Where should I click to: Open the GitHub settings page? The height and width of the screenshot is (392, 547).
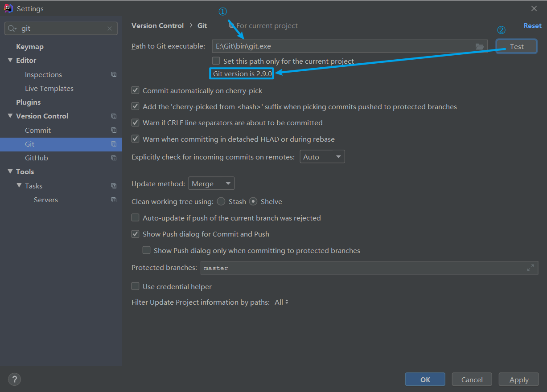[37, 158]
